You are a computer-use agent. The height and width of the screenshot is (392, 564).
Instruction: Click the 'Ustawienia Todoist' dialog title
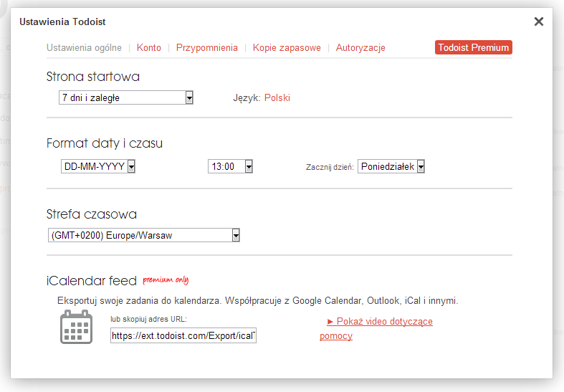point(62,22)
